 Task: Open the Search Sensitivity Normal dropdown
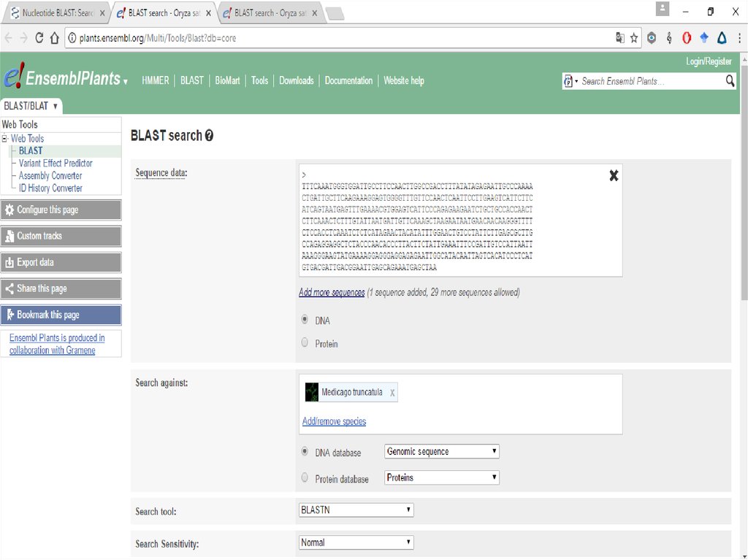click(x=356, y=543)
